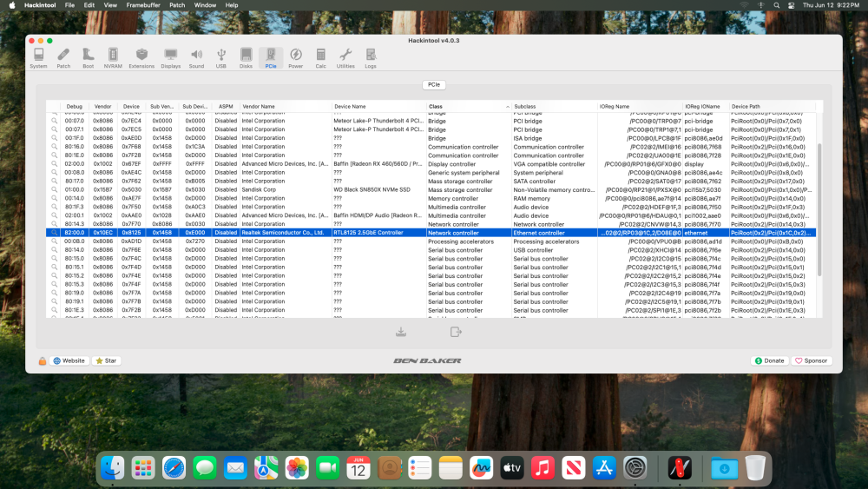Select the RTL8125 2.5GbE Controller cell

click(x=378, y=233)
